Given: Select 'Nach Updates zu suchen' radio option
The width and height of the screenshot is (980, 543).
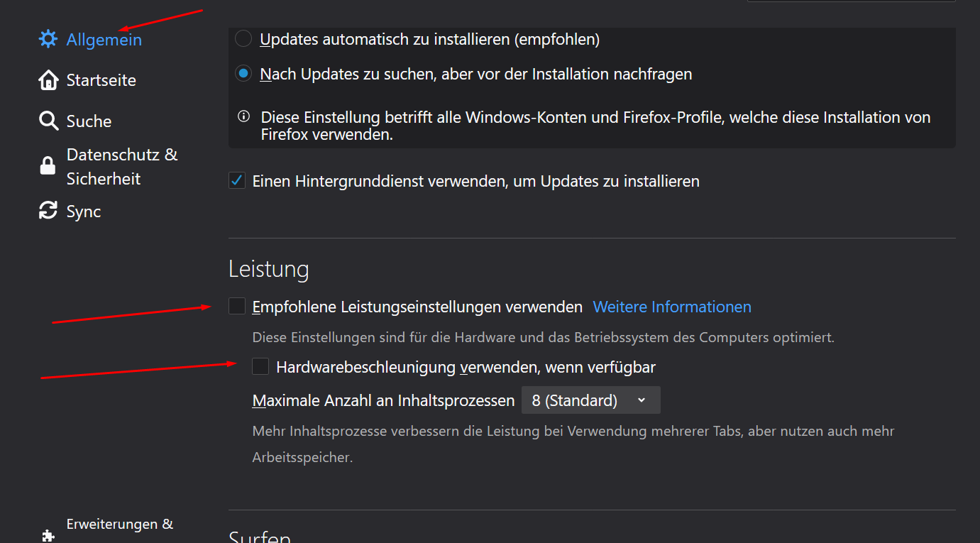Looking at the screenshot, I should point(243,73).
